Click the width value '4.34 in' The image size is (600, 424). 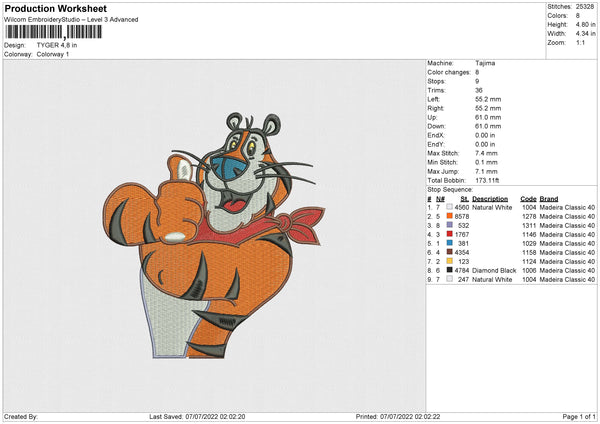pyautogui.click(x=585, y=34)
